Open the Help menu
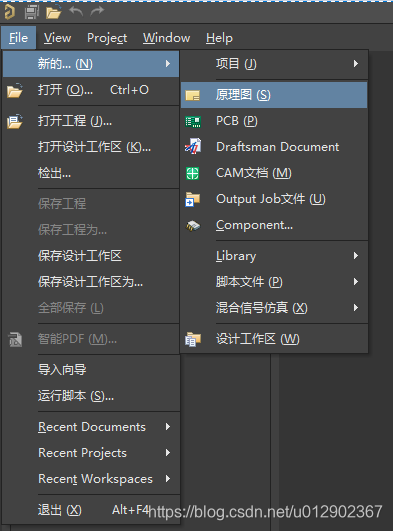Screen dimensions: 393x531 point(219,38)
